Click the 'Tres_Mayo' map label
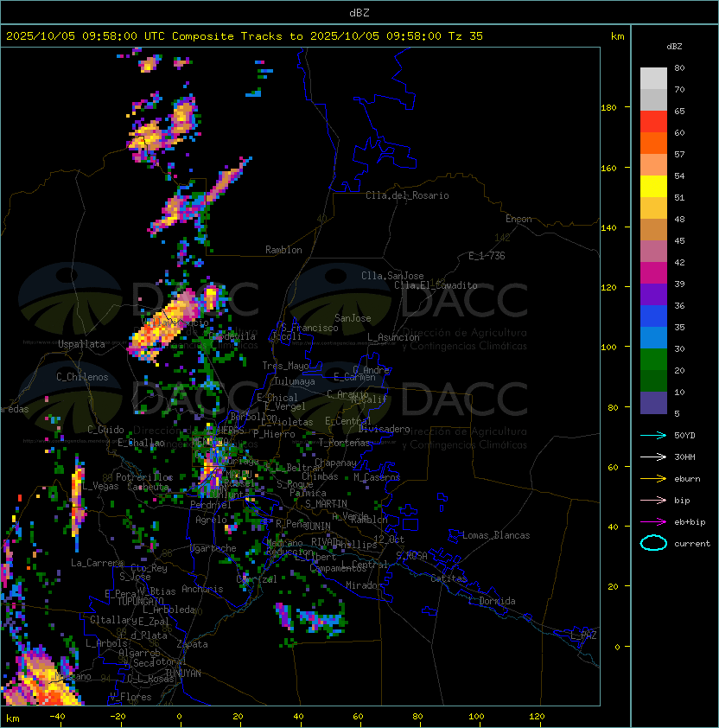The height and width of the screenshot is (728, 719). click(285, 366)
